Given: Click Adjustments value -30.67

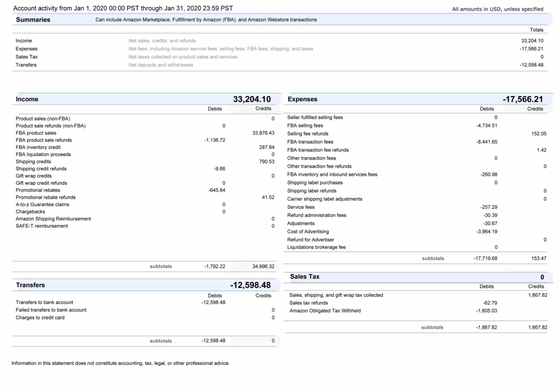Looking at the screenshot, I should pyautogui.click(x=490, y=224).
